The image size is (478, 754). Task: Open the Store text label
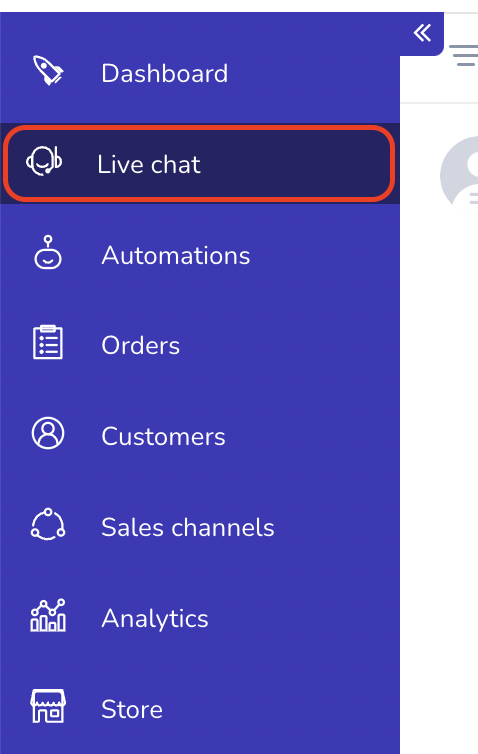[132, 709]
